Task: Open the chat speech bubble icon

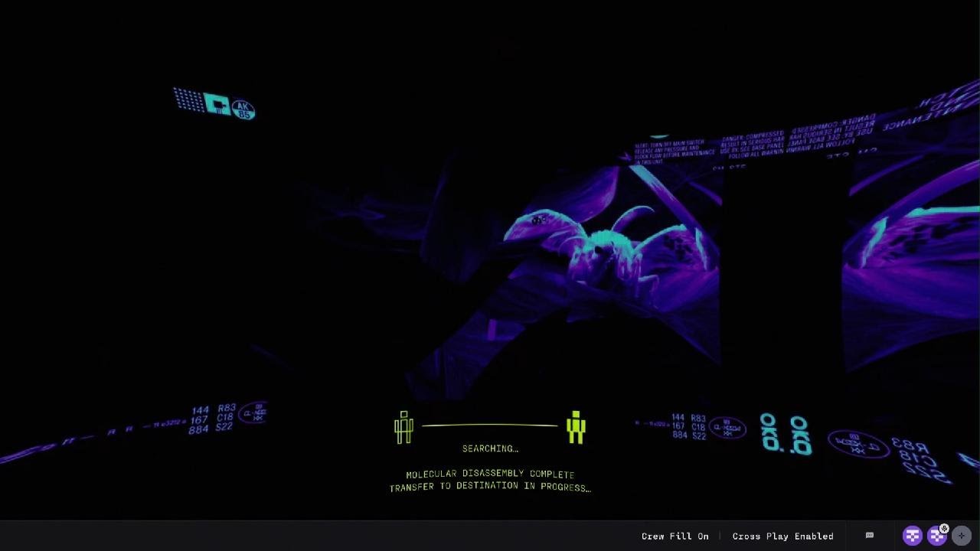Action: coord(869,536)
